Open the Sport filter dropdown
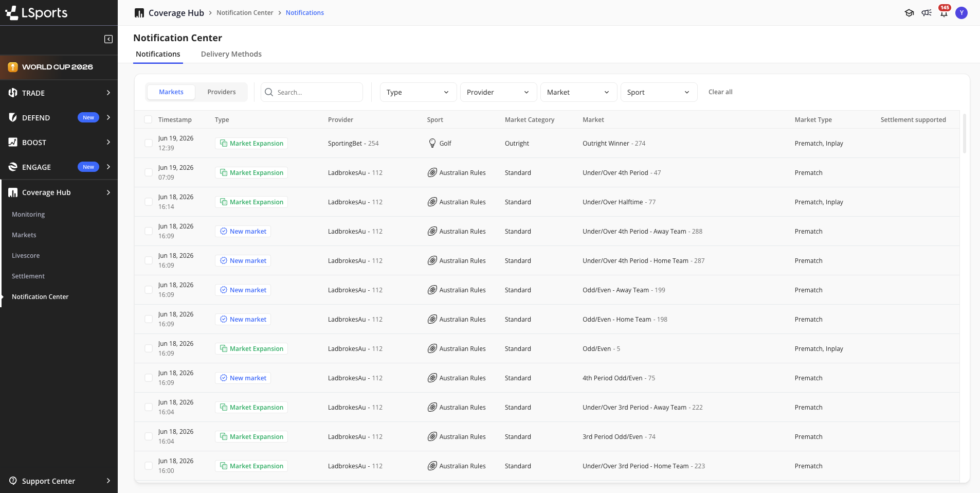The image size is (980, 493). pyautogui.click(x=659, y=92)
